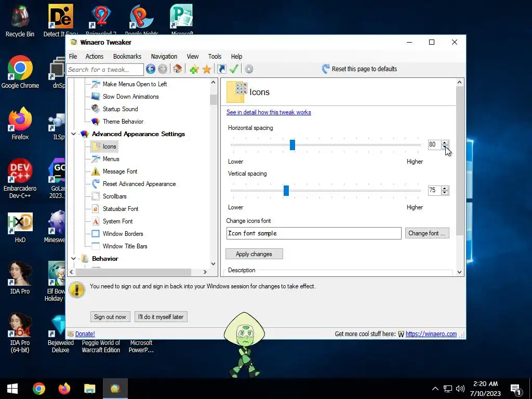Select Scrollbars tree item
532x399 pixels.
click(x=114, y=196)
